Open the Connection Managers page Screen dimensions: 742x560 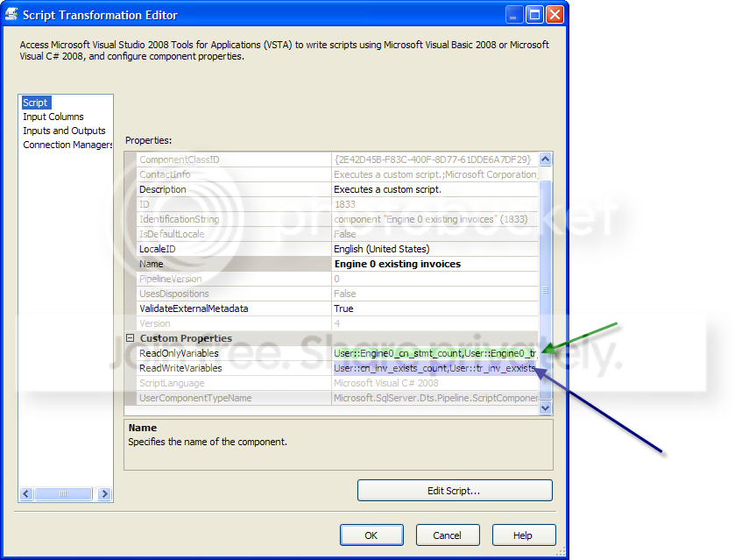pyautogui.click(x=67, y=145)
